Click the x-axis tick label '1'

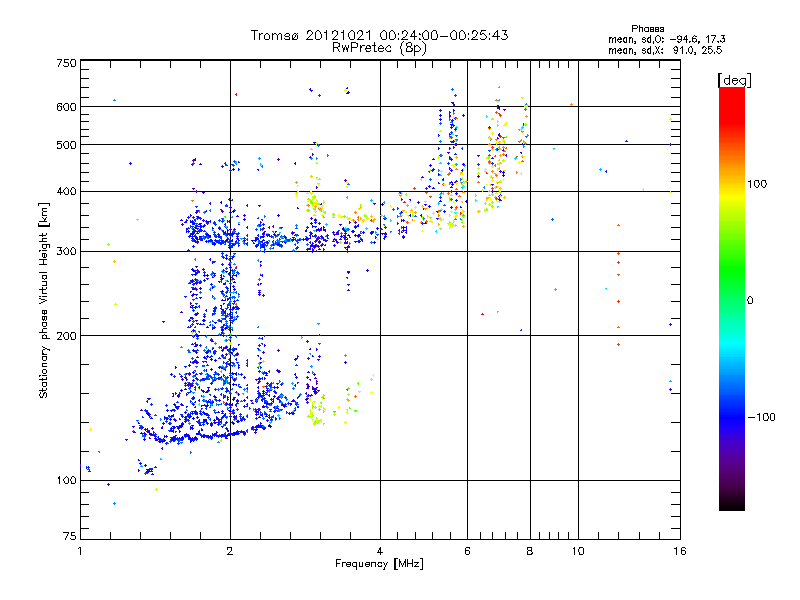80,551
